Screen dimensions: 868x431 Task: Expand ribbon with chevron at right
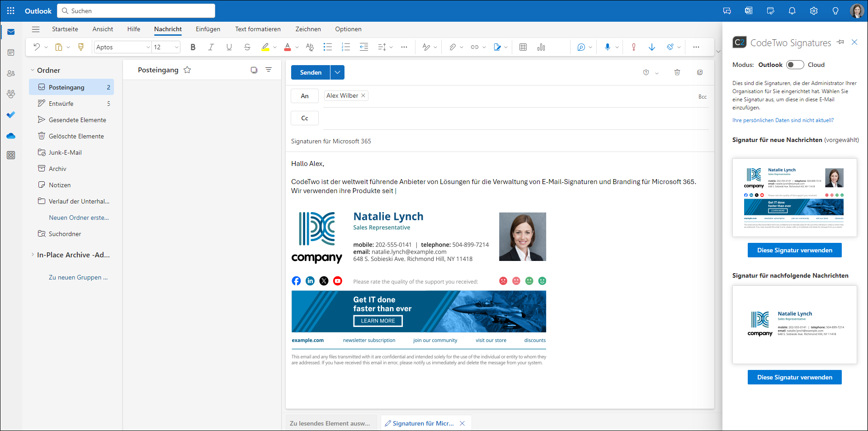pos(718,52)
